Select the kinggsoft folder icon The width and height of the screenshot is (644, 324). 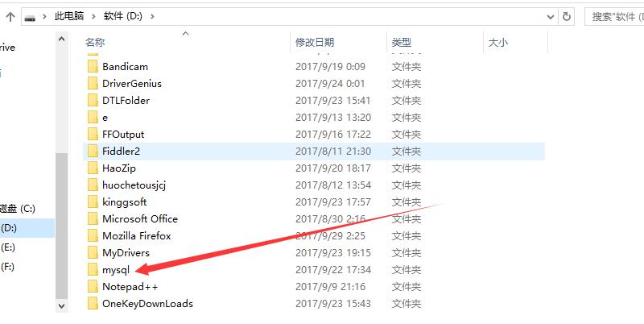click(93, 201)
